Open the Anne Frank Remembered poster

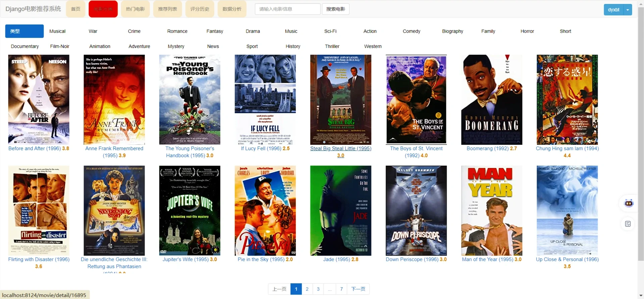tap(114, 100)
